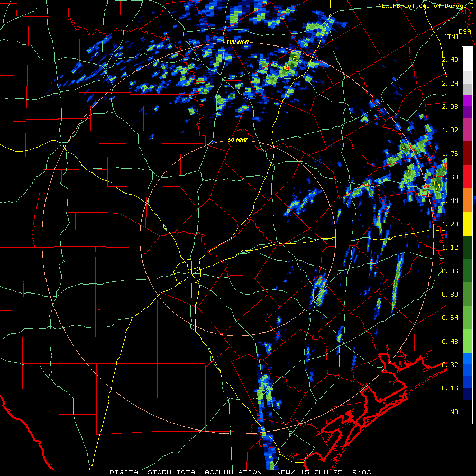Click the "ND" no-data legend label

[454, 412]
